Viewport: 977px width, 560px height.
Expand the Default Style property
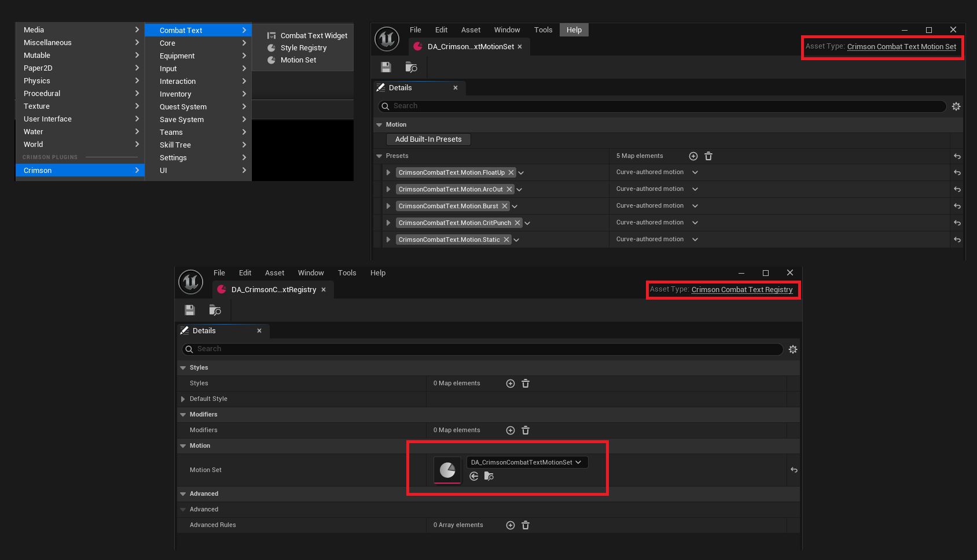tap(183, 399)
